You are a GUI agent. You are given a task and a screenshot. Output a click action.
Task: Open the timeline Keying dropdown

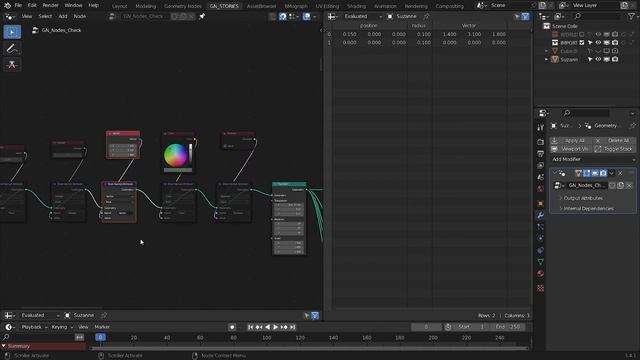[62, 327]
